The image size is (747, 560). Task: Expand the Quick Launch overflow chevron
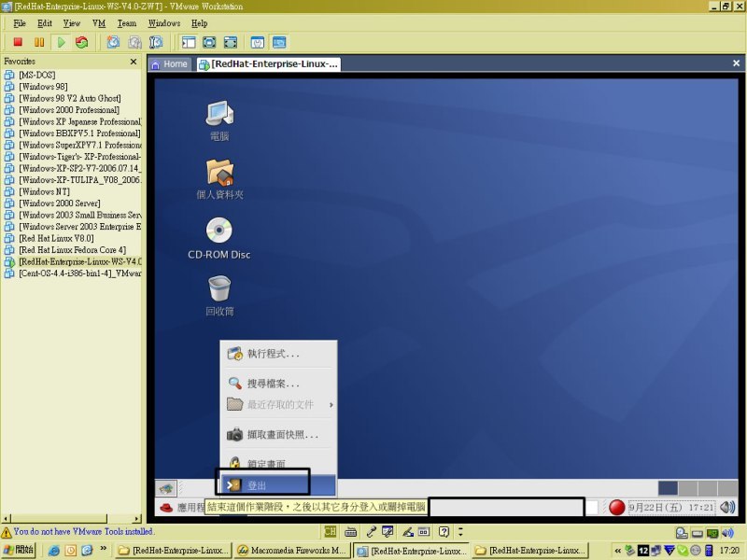[103, 549]
